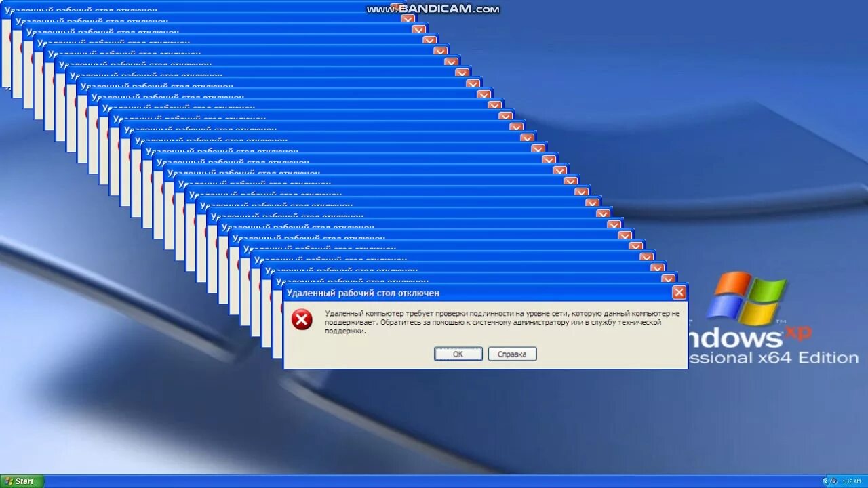Expand hidden system tray icons arrow
Image resolution: width=868 pixels, height=488 pixels.
point(826,481)
